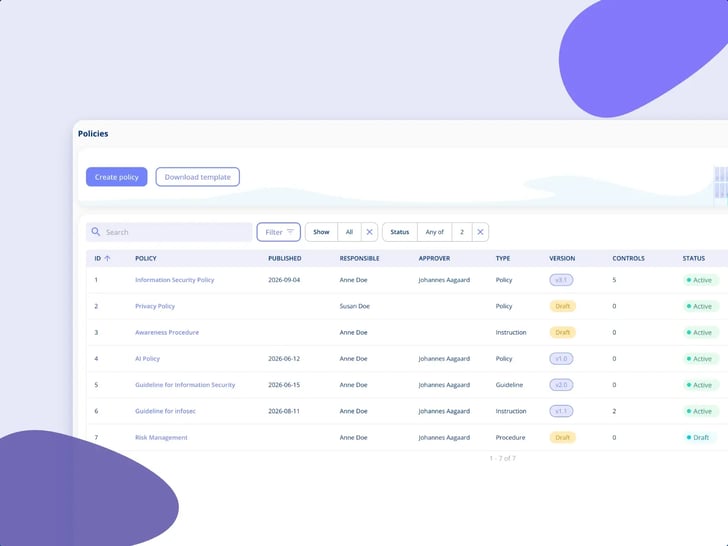Click the Download template button

tap(197, 177)
